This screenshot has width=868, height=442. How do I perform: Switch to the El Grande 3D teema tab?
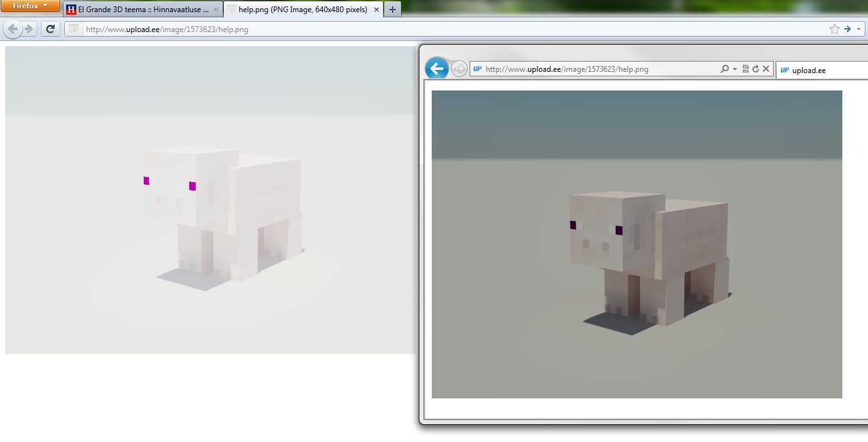pyautogui.click(x=143, y=10)
